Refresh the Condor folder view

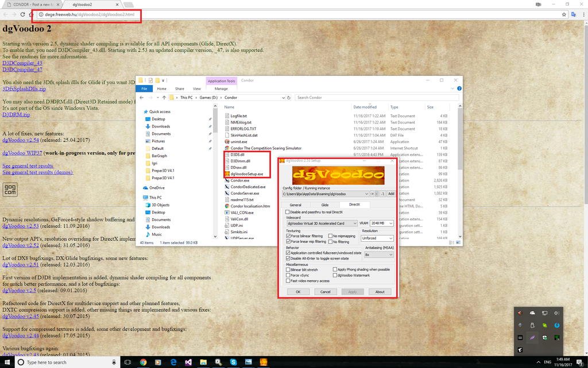click(x=289, y=98)
